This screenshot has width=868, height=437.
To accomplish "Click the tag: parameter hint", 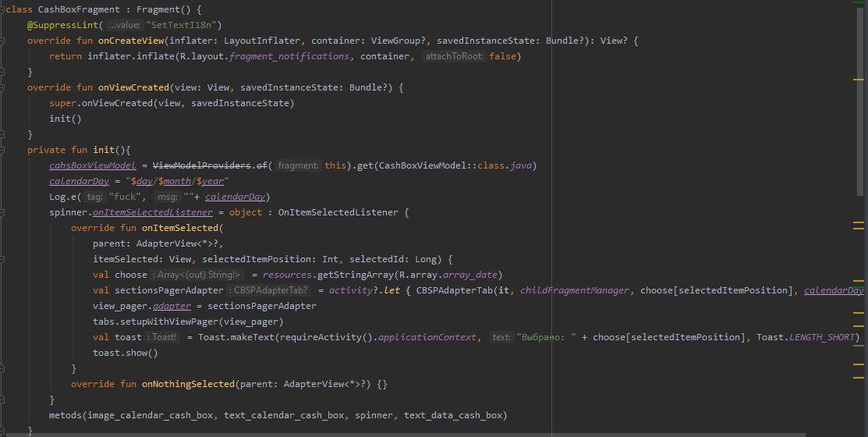I will click(x=94, y=197).
